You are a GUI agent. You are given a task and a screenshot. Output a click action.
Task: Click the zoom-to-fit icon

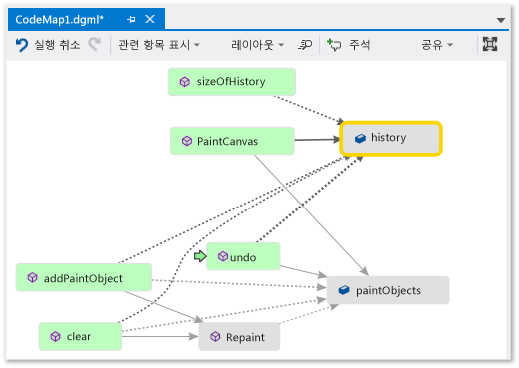click(x=490, y=44)
